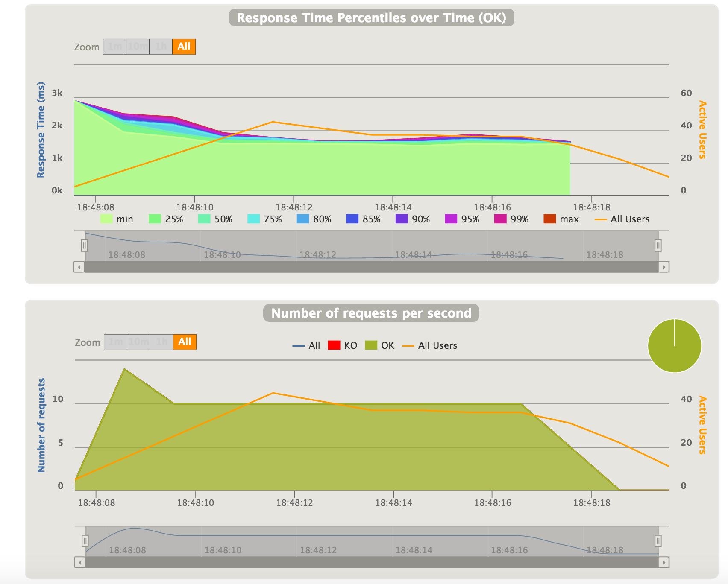Toggle the OK series legend item
Screen dimensions: 728x584
tap(380, 345)
